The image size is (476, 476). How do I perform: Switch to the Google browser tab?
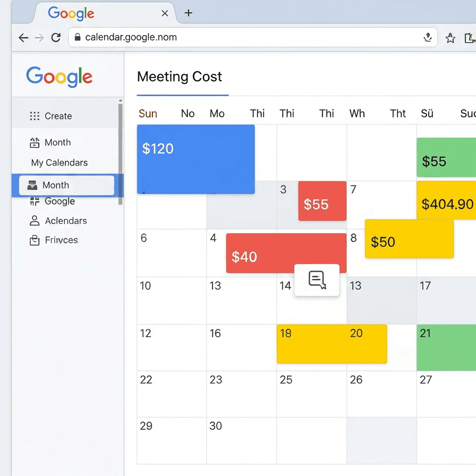pyautogui.click(x=71, y=13)
